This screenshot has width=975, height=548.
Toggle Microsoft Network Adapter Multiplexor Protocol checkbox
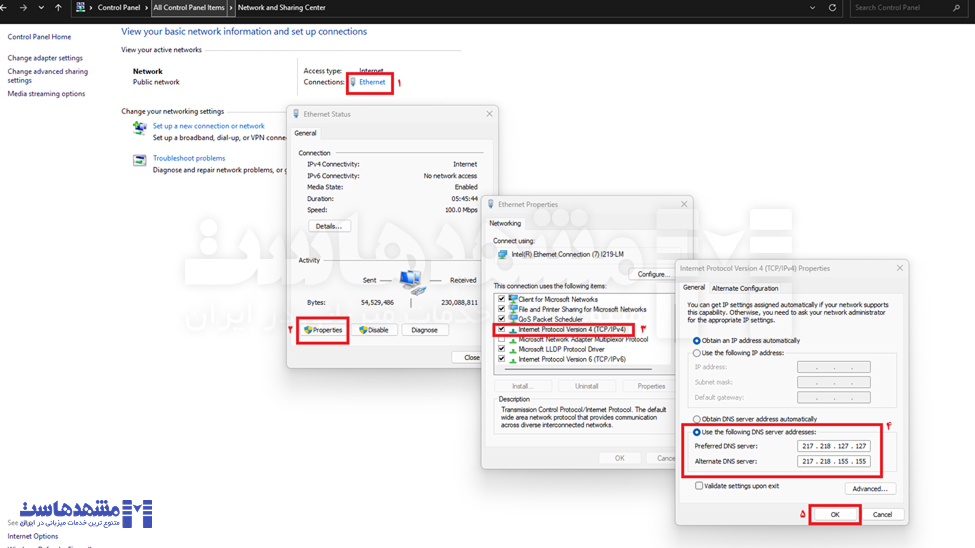click(x=501, y=340)
